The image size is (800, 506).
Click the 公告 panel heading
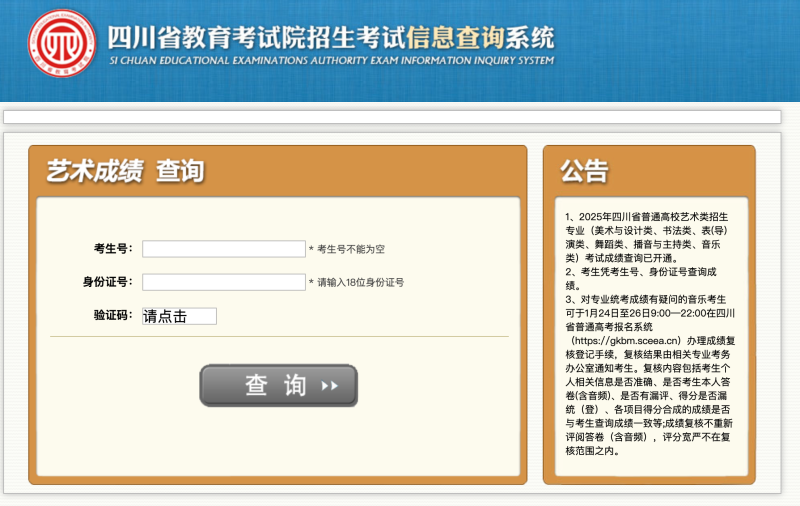pos(584,171)
